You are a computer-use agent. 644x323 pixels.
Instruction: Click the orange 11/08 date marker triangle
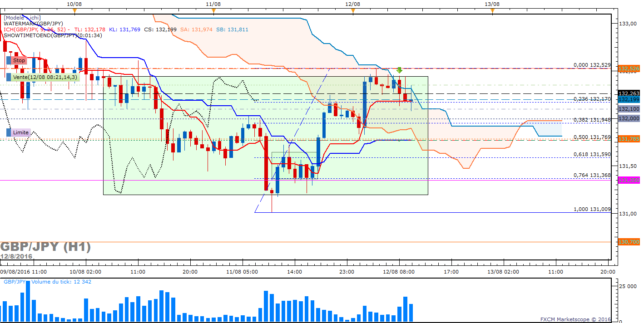pyautogui.click(x=213, y=11)
